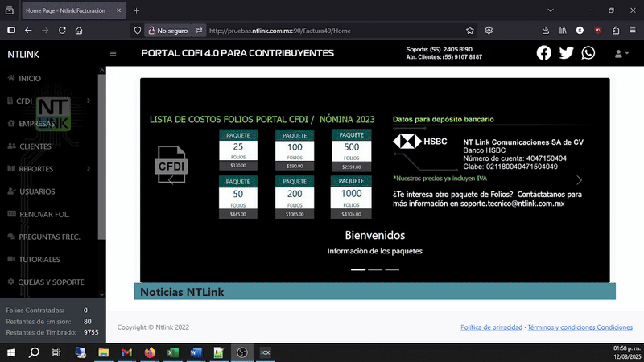
Task: Click the No seguro security indicator
Action: (167, 31)
